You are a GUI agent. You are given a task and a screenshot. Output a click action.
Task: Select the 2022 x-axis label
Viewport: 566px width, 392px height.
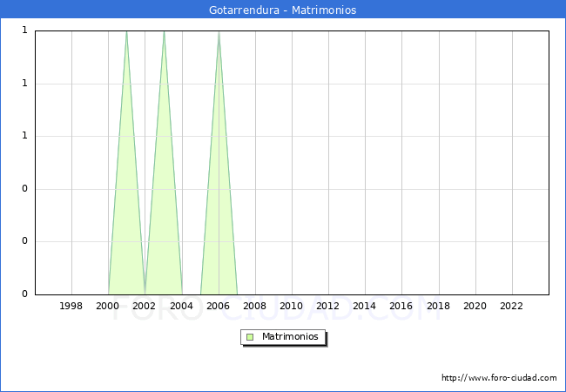(x=511, y=306)
